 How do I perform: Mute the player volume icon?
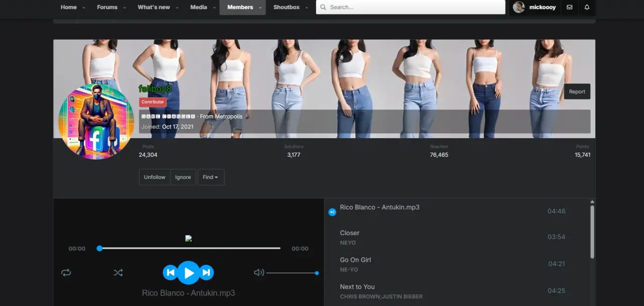pos(259,272)
